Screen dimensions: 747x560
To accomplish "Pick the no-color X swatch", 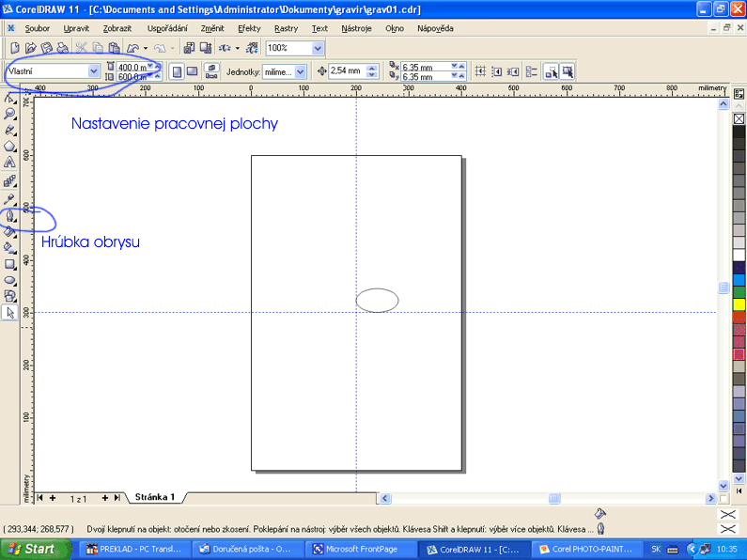I will [739, 118].
